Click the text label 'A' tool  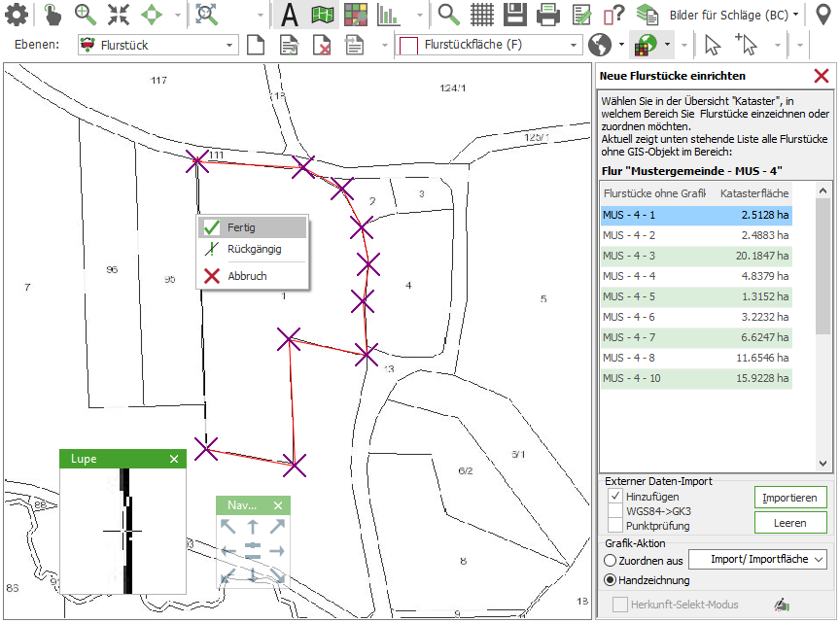pos(289,15)
